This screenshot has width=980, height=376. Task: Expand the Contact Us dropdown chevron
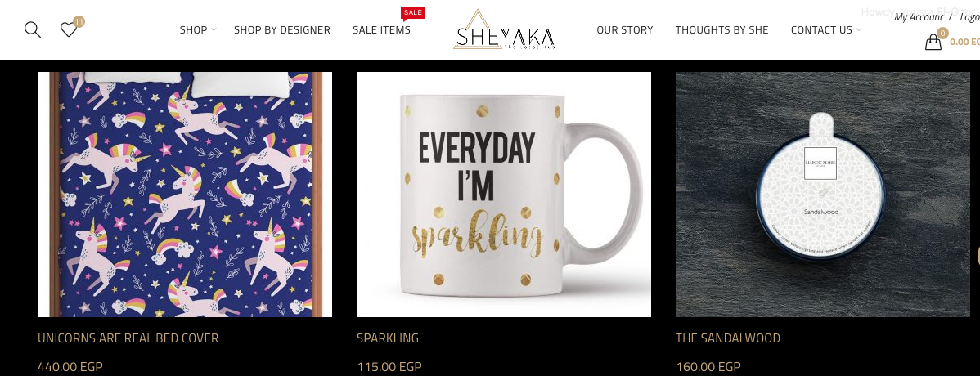859,30
